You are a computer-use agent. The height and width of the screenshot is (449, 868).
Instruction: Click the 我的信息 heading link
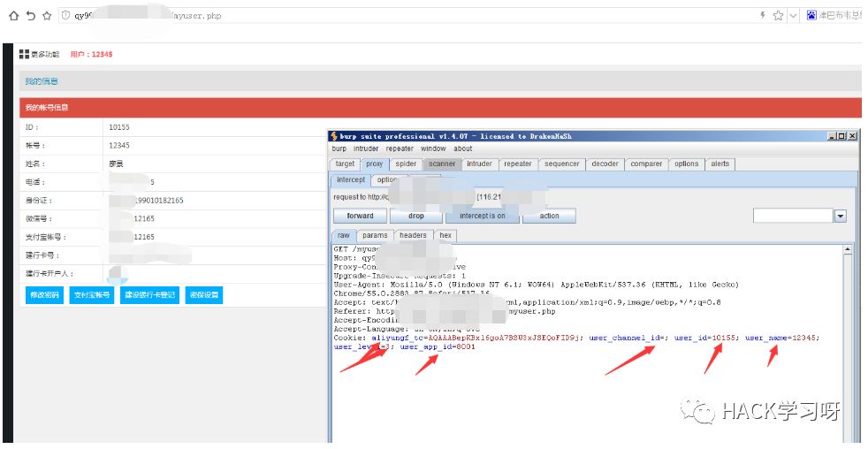42,81
